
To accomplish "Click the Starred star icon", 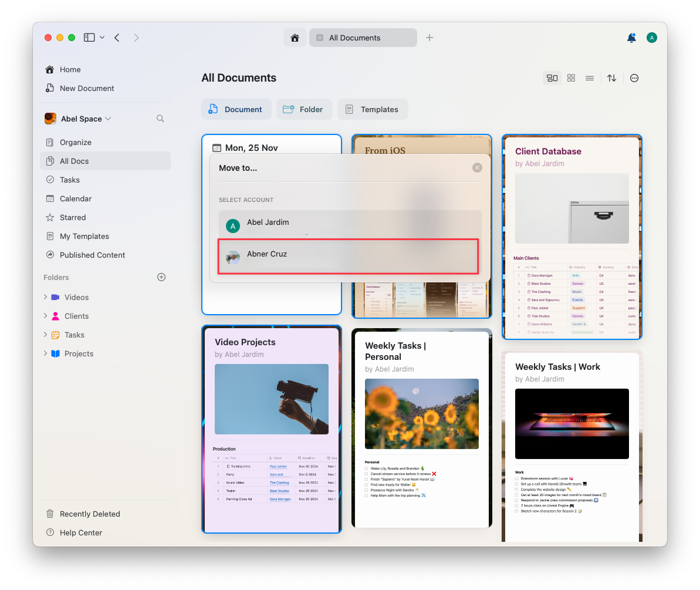I will [50, 218].
